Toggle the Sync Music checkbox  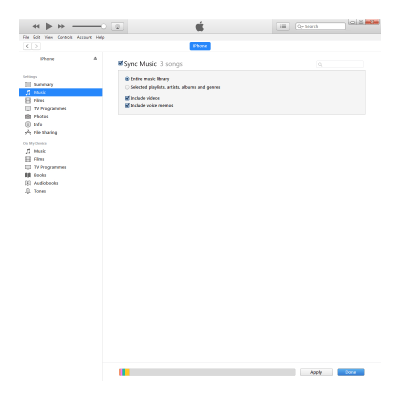tap(121, 63)
